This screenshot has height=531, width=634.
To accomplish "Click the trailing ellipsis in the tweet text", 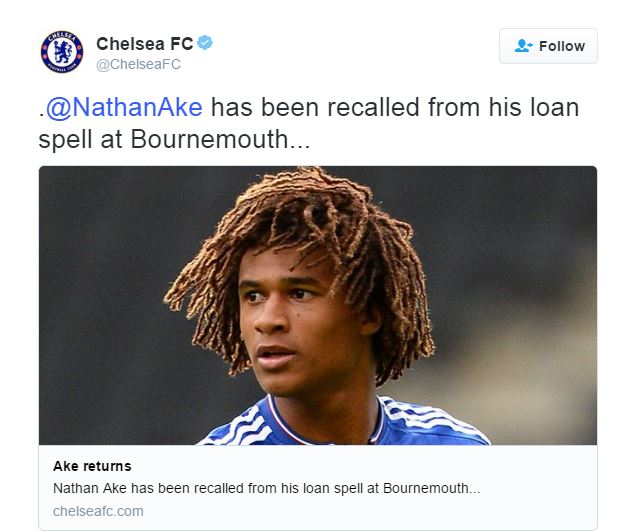I will click(299, 146).
